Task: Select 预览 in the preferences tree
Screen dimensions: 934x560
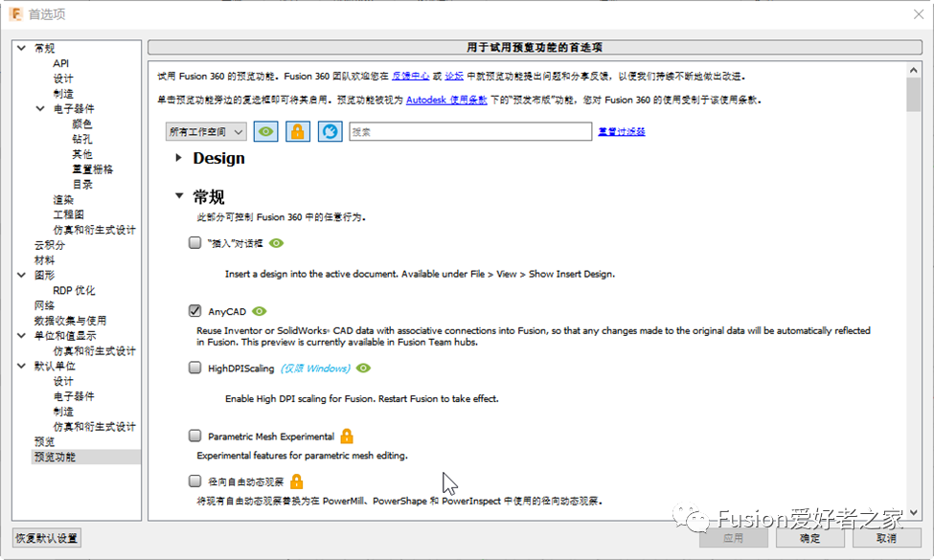Action: [x=44, y=441]
